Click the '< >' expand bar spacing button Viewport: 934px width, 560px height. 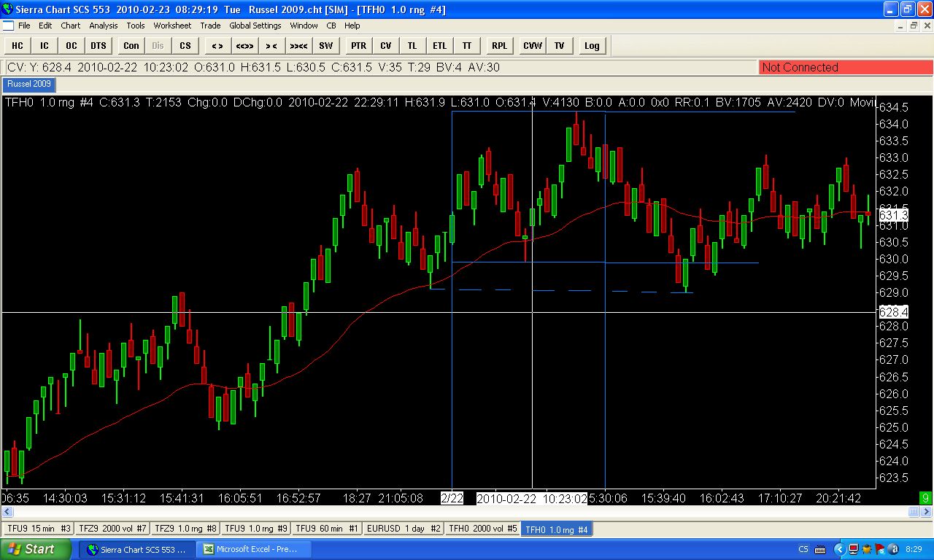(217, 45)
